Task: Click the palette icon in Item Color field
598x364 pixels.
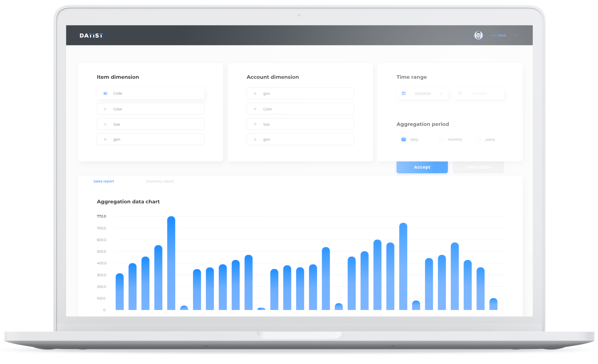Action: (x=105, y=109)
